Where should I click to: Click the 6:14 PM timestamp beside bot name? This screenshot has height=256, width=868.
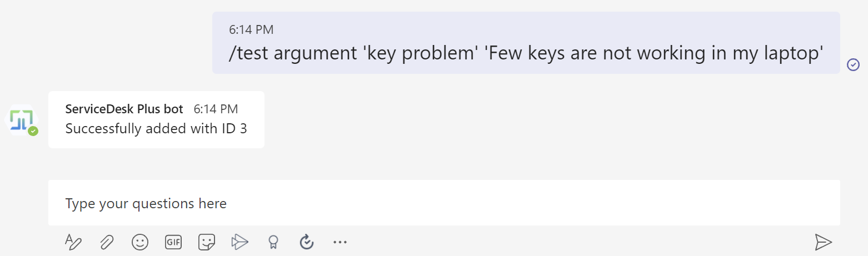point(216,109)
